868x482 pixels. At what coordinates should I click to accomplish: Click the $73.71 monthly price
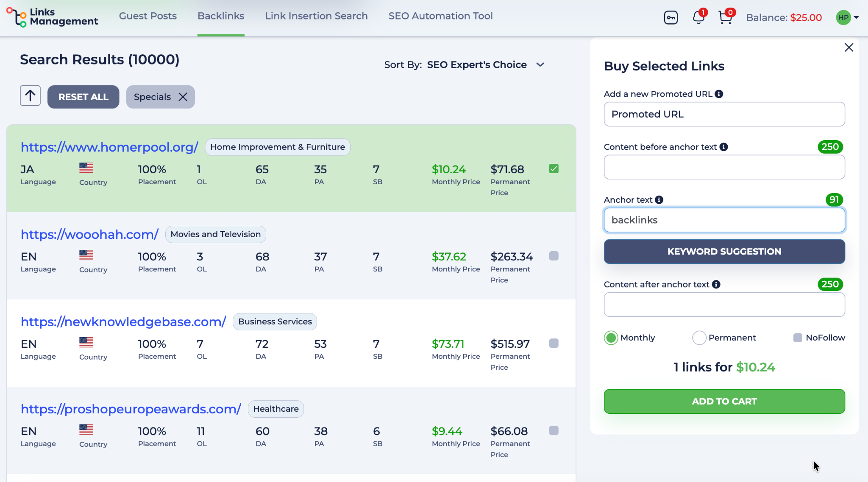coord(448,344)
